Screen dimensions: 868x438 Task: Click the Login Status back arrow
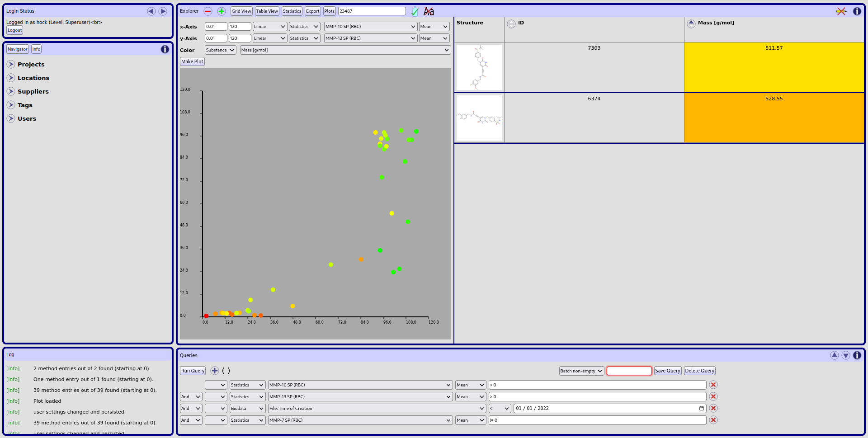[151, 11]
